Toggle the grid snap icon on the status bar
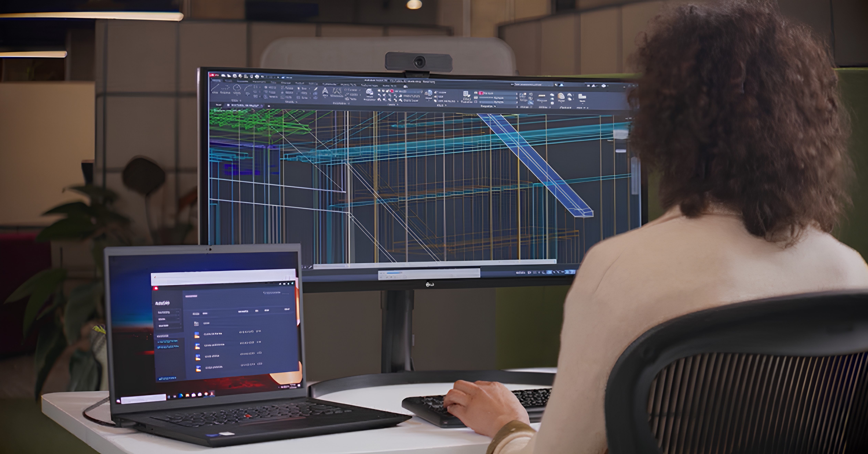868x454 pixels. coord(530,272)
